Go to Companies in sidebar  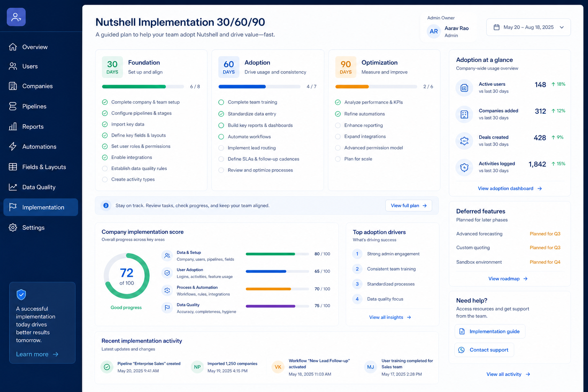point(41,86)
